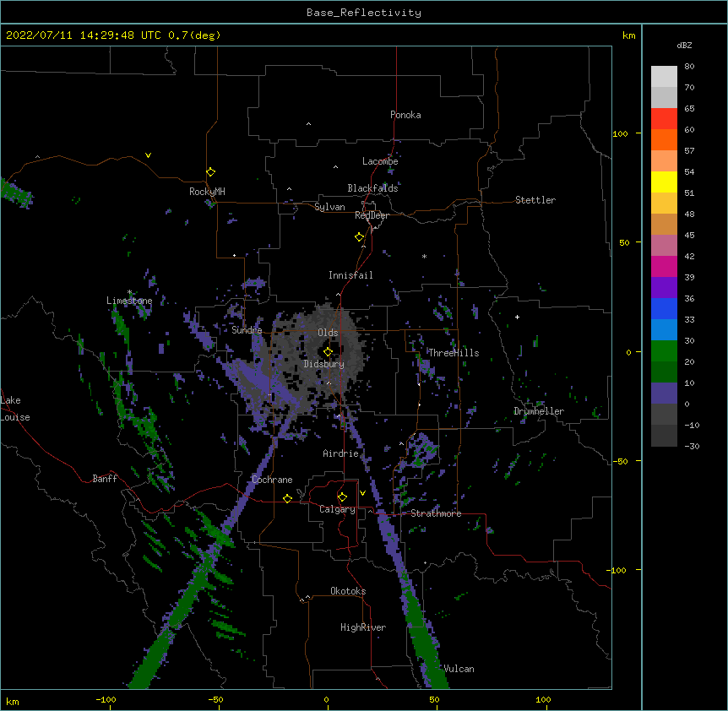Click the Didsbury town label
Screen dimensions: 728x711
tap(324, 364)
